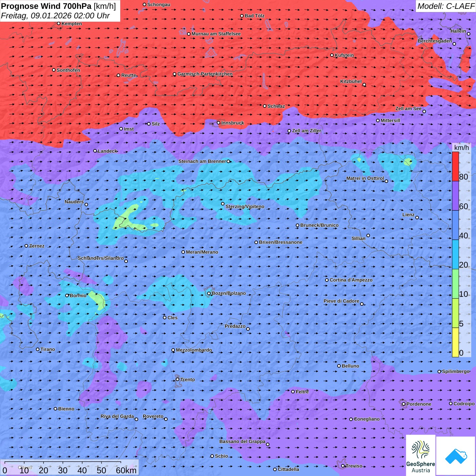This screenshot has height=476, width=476.
Task: Click the Feltre city label
Action: tap(302, 392)
